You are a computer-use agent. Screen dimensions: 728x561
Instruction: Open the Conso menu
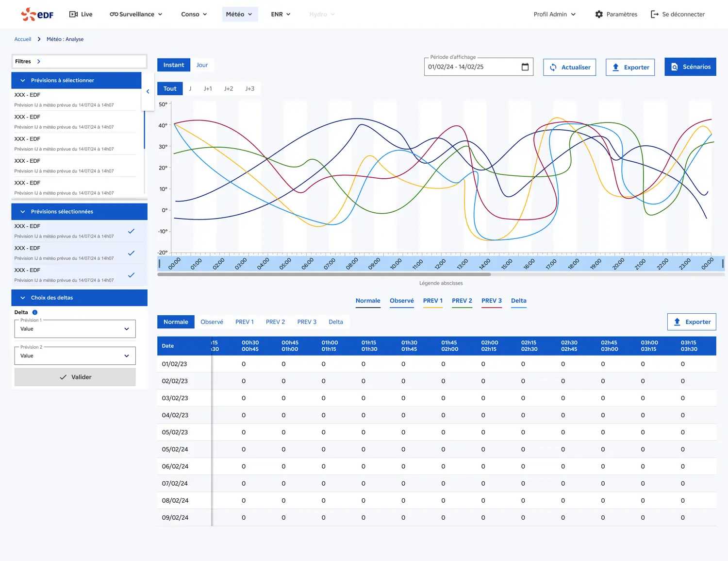coord(194,15)
